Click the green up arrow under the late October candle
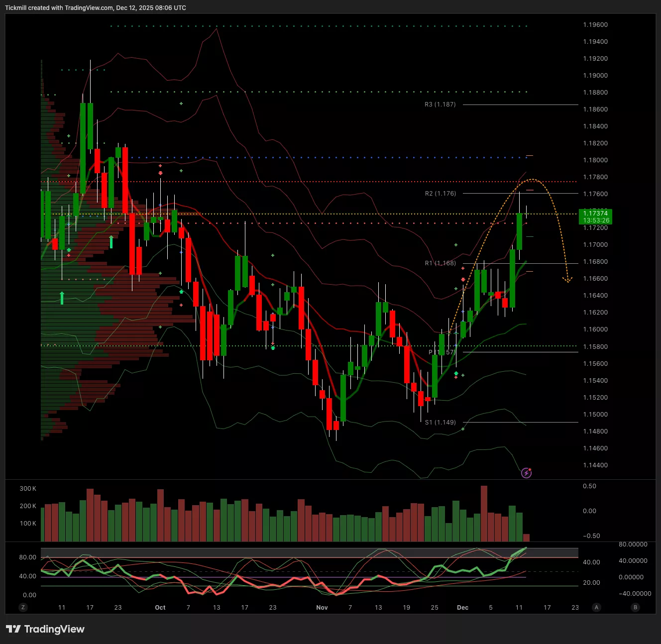The image size is (661, 644). click(273, 348)
